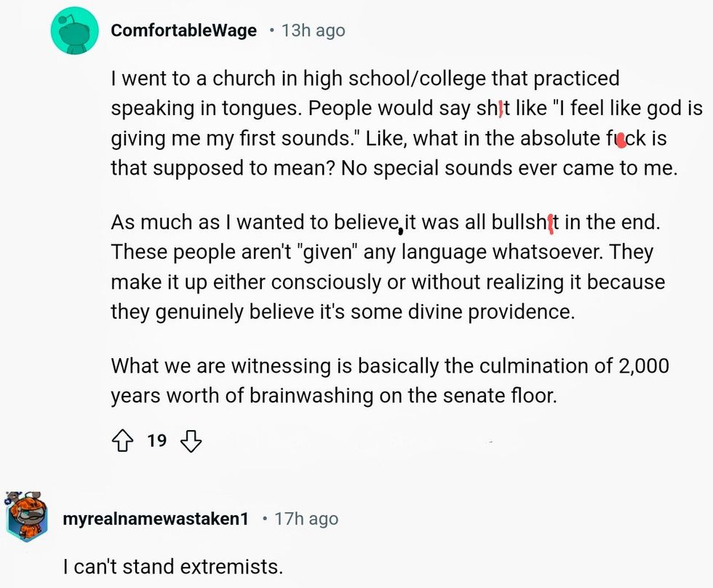713x588 pixels.
Task: Click the paragraph starting "What we are witnessing"
Action: pyautogui.click(x=389, y=380)
